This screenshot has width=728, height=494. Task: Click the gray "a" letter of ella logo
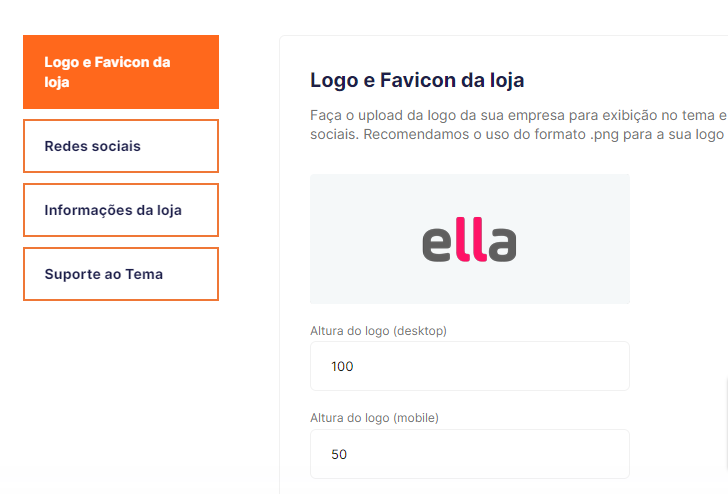pyautogui.click(x=502, y=246)
